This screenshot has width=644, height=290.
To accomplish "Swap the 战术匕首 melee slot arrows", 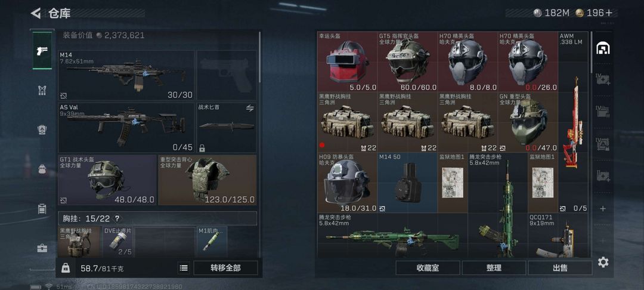I will 250,108.
